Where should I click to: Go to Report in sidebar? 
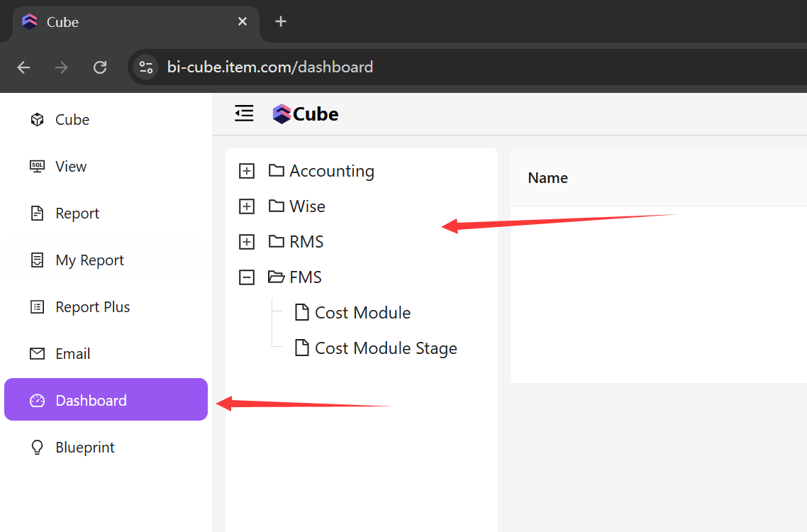[x=77, y=214]
